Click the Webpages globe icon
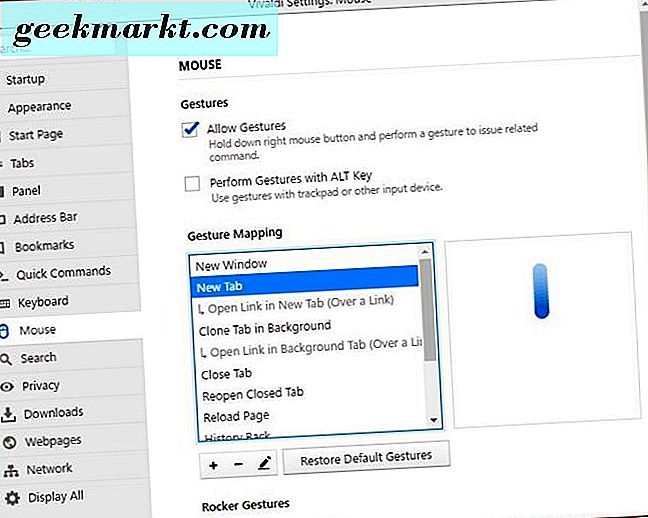The height and width of the screenshot is (518, 648). click(x=8, y=441)
